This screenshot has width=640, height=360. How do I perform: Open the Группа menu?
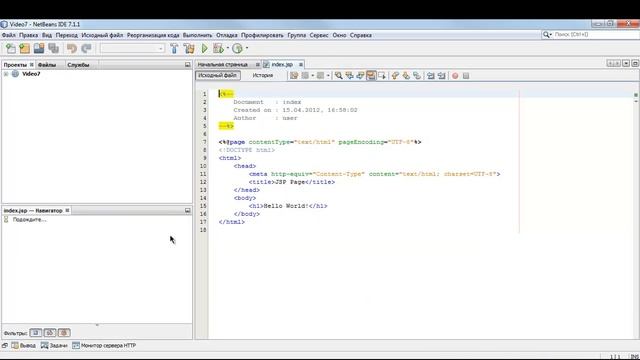click(x=296, y=35)
